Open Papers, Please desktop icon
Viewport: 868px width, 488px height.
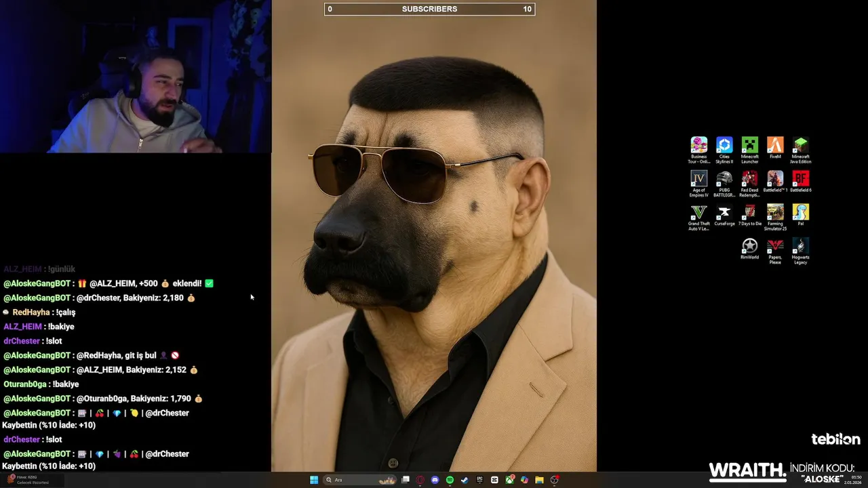pos(775,251)
